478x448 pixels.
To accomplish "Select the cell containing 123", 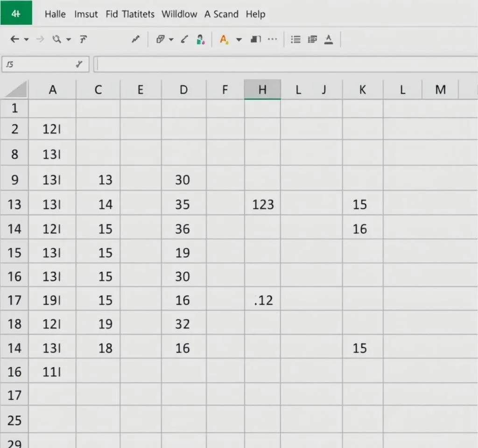I will pos(262,204).
